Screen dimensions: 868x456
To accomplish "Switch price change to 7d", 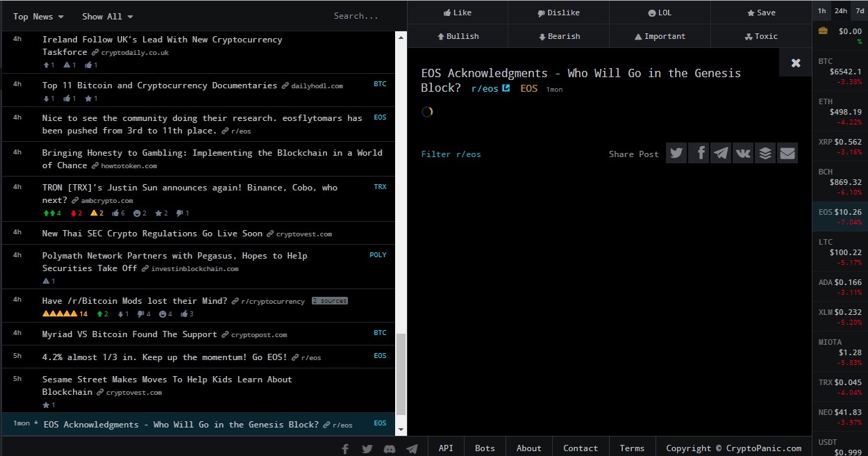I will (860, 10).
